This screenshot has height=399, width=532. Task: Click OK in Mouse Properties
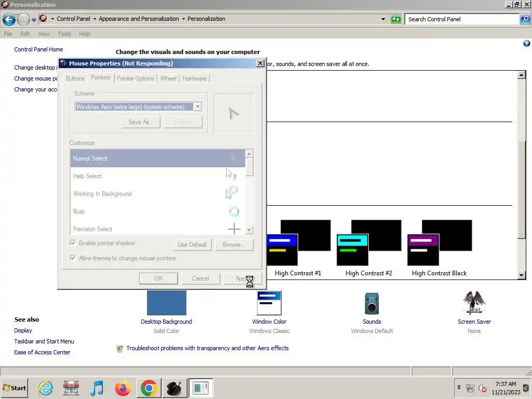click(x=158, y=278)
